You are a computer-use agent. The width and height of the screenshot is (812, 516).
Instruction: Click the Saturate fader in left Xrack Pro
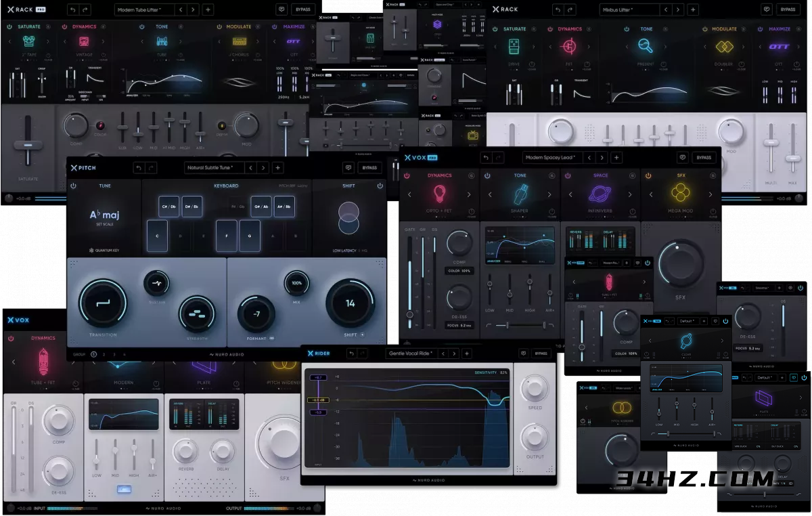(28, 144)
